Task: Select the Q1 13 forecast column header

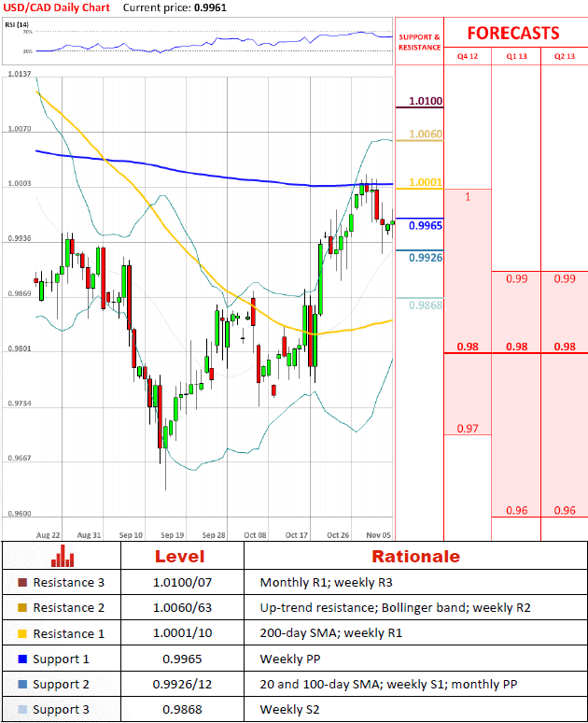Action: click(516, 57)
